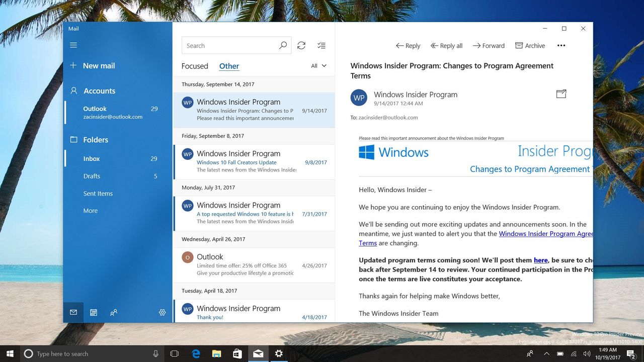Switch to the Focused tab
Image resolution: width=644 pixels, height=362 pixels.
point(195,66)
